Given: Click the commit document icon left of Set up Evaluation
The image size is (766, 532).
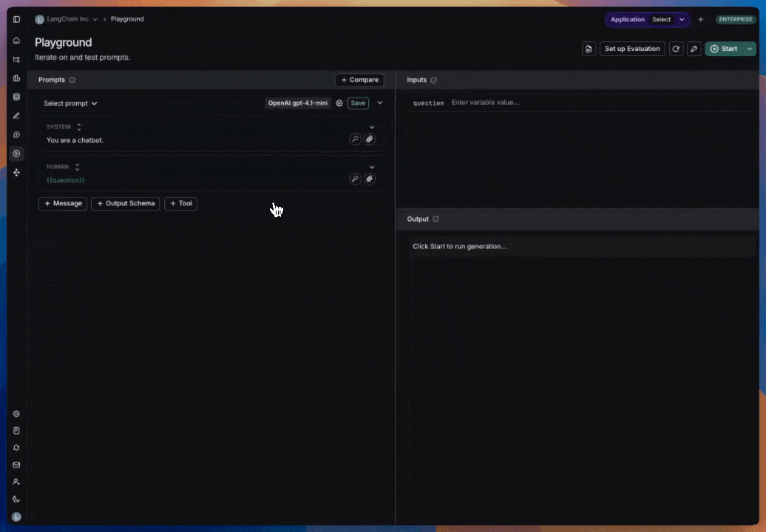Looking at the screenshot, I should [588, 49].
